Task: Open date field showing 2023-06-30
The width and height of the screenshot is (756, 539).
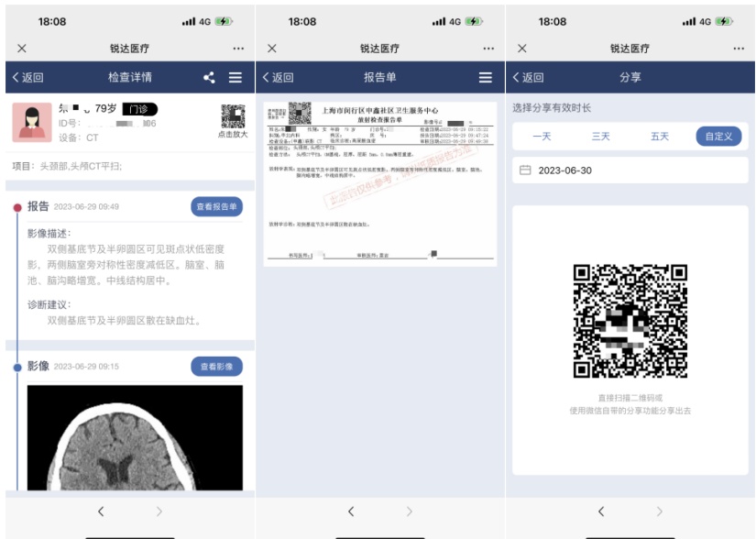Action: [x=630, y=170]
